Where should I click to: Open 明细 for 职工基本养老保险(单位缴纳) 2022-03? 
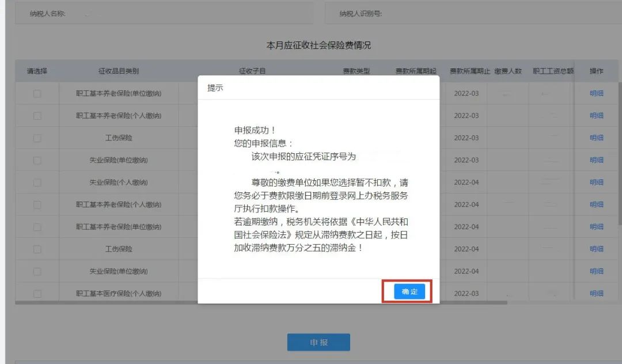(596, 93)
